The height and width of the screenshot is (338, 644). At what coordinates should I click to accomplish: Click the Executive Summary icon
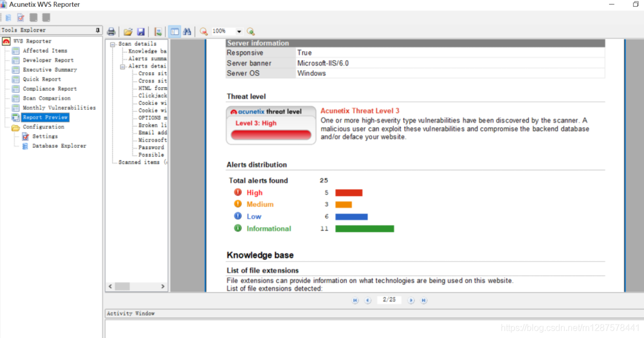16,70
